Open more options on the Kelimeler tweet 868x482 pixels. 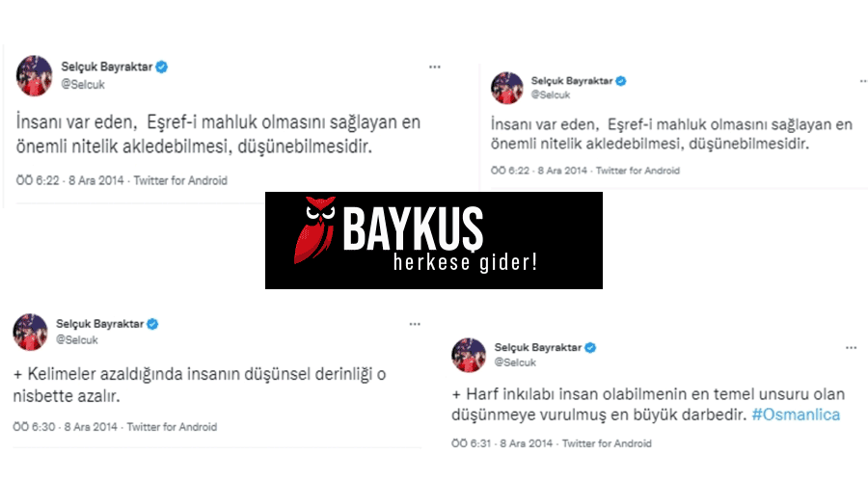click(x=415, y=324)
